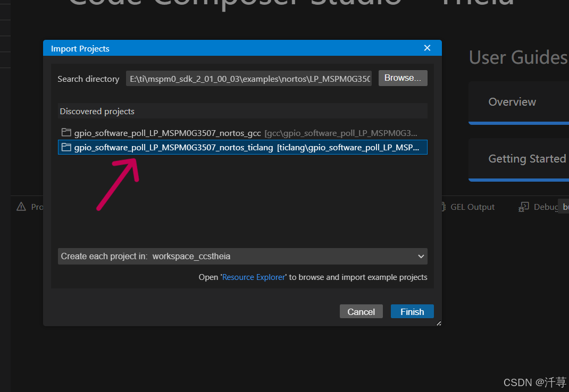Switch to the Debug panel tab
Image resolution: width=569 pixels, height=392 pixels.
(x=539, y=207)
